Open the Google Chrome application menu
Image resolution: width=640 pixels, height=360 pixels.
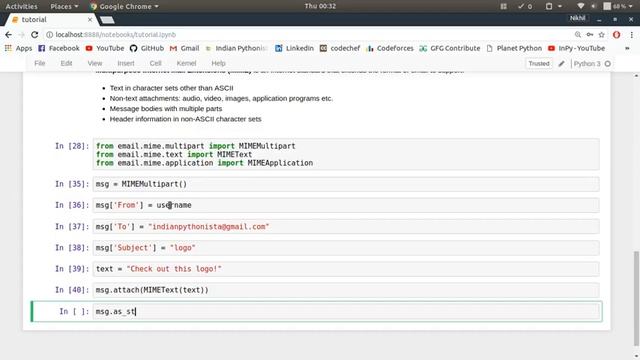click(x=124, y=6)
